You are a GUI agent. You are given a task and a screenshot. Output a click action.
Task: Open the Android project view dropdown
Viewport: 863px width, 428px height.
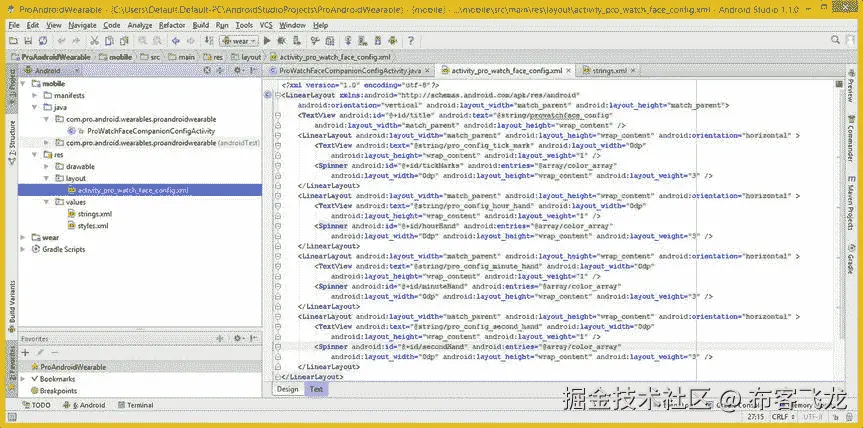(x=51, y=70)
